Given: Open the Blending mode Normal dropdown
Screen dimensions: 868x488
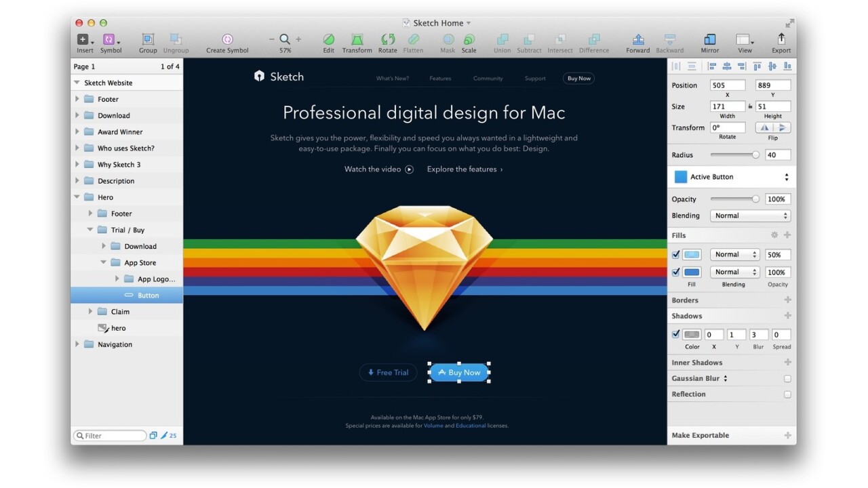Looking at the screenshot, I should point(750,216).
